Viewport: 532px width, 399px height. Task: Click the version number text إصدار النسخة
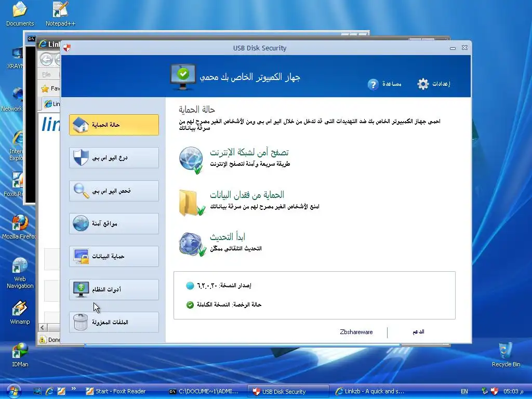(224, 285)
